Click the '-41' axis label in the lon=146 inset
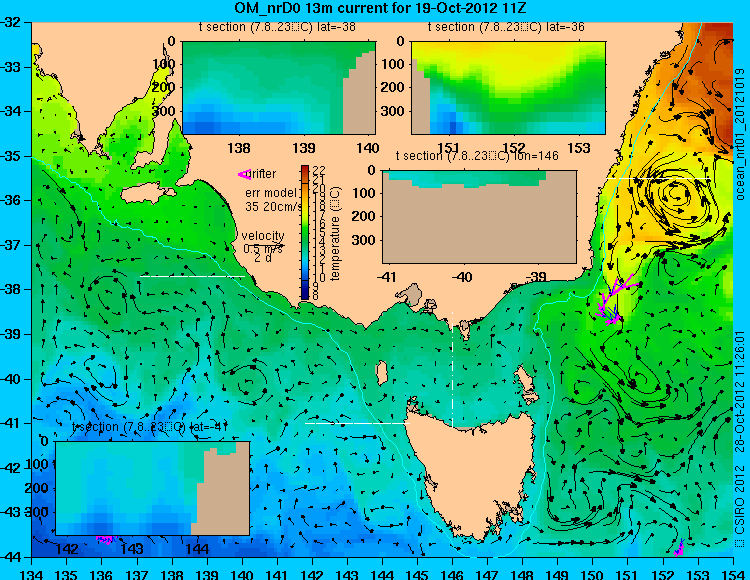 point(386,276)
